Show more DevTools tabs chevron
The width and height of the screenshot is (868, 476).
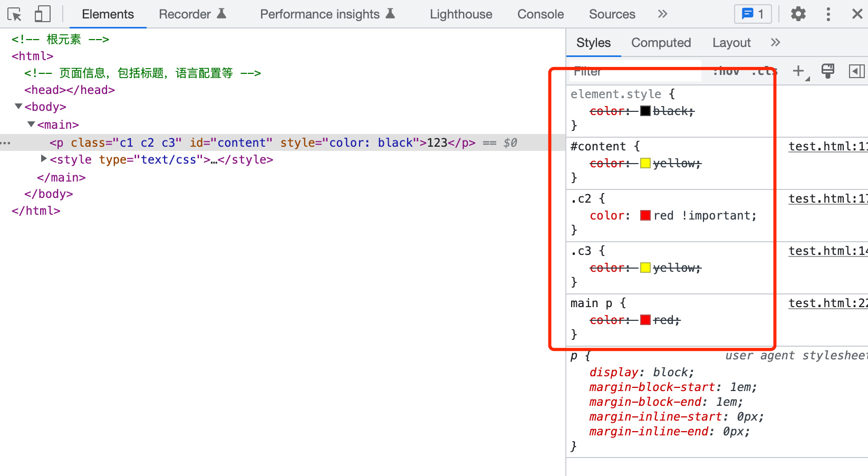663,14
